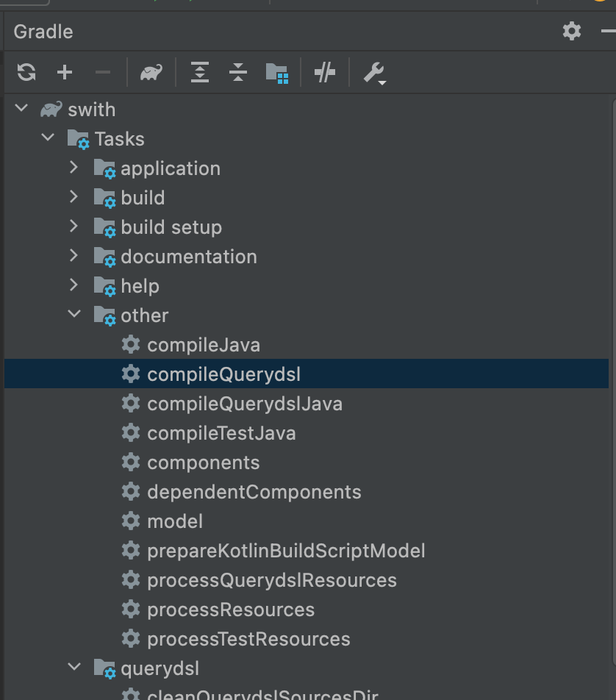616x700 pixels.
Task: Expand the application task group
Action: (x=74, y=168)
